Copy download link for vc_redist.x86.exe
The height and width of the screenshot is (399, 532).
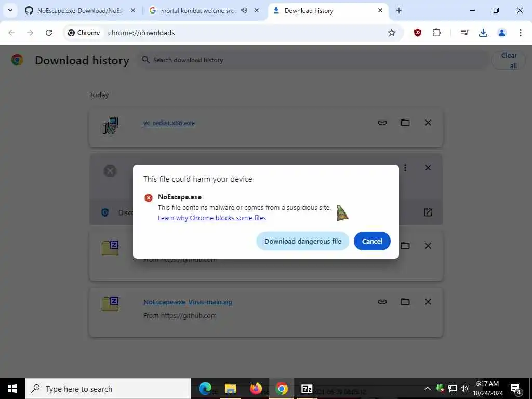click(x=382, y=123)
